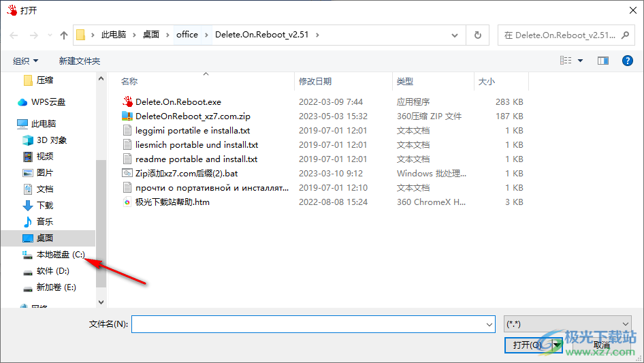Select the liesmich portable und install.txt icon
644x363 pixels.
click(127, 144)
